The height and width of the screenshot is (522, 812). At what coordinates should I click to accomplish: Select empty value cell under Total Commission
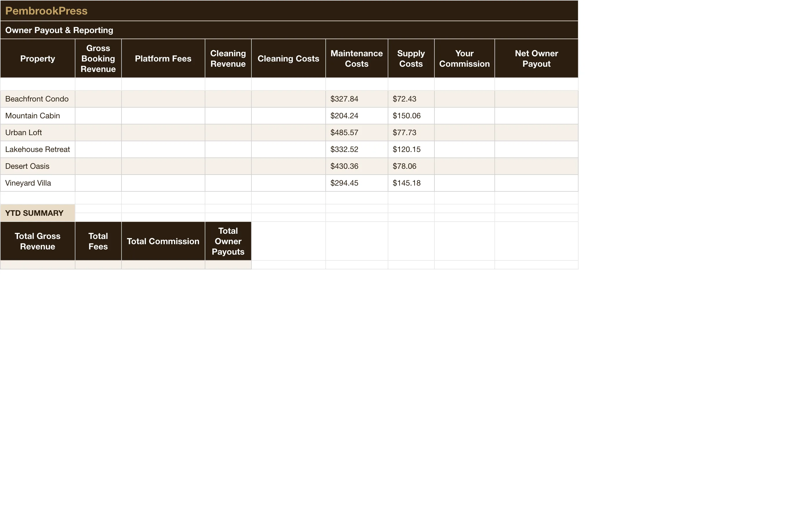[163, 265]
